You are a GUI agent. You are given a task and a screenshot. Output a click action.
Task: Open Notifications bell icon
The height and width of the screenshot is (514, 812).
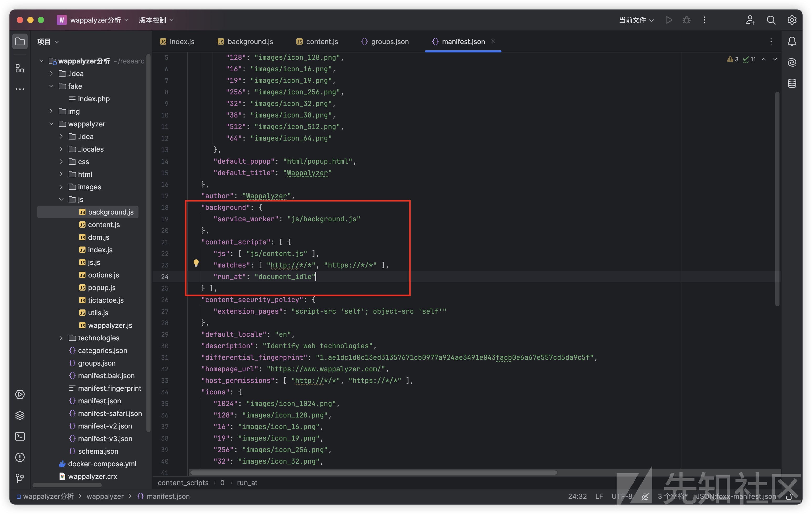tap(792, 41)
